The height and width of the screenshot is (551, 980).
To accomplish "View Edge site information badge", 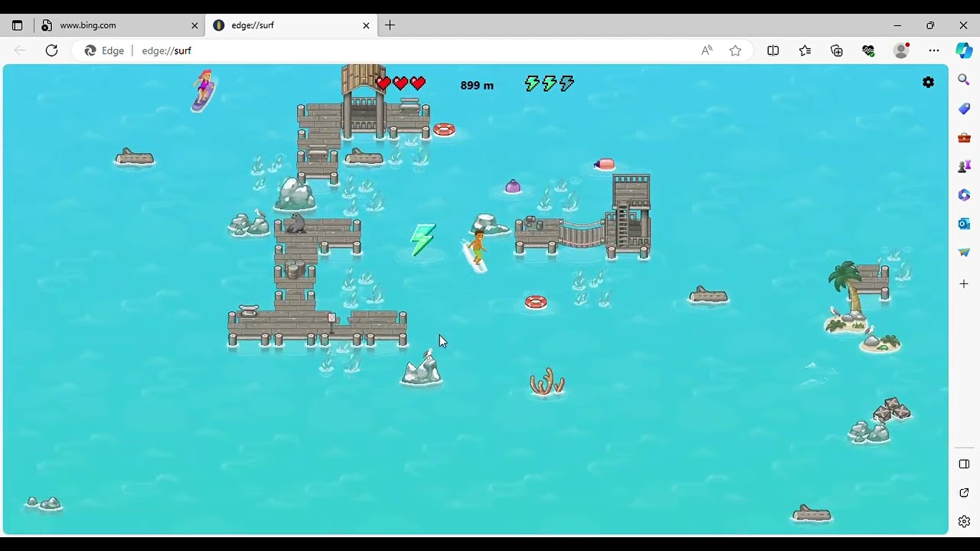I will (105, 51).
